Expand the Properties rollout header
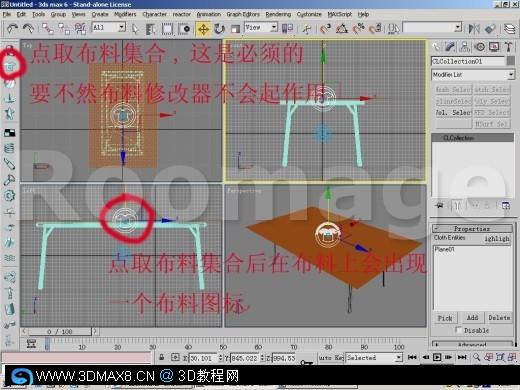The image size is (520, 390). (472, 229)
